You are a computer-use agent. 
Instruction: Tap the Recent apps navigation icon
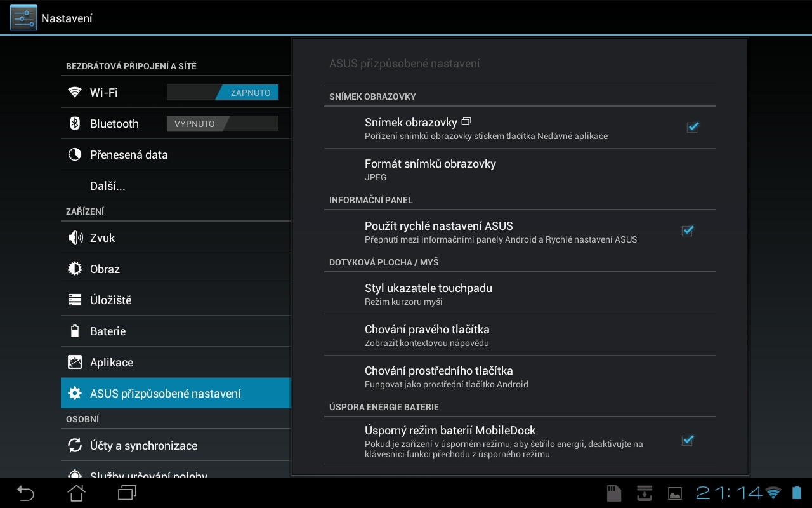pyautogui.click(x=126, y=493)
